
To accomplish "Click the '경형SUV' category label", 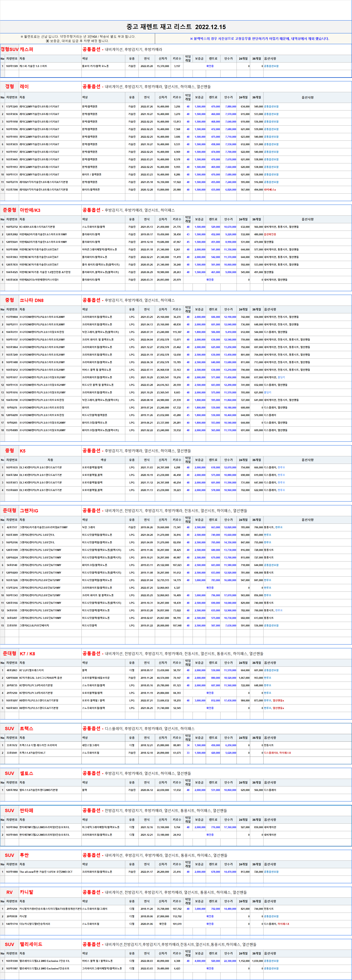I will click(9, 49).
